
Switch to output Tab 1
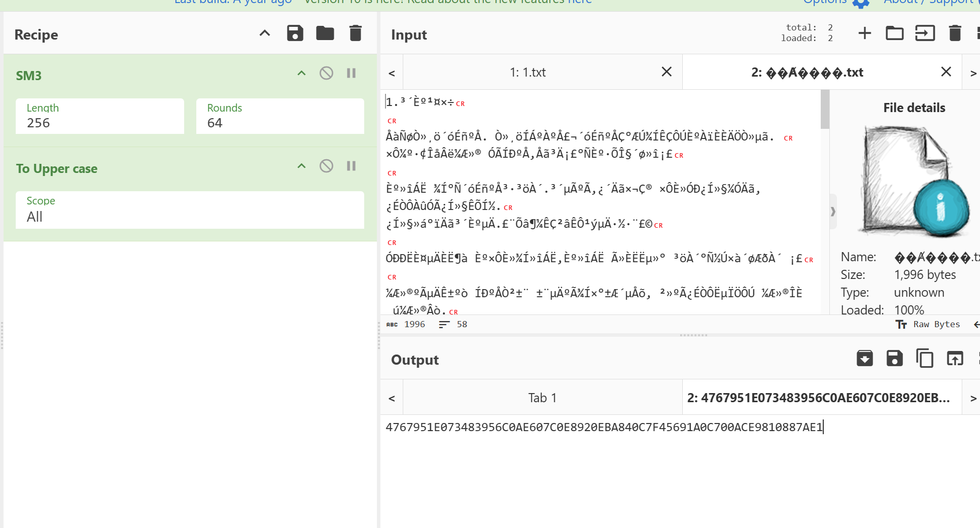(542, 398)
